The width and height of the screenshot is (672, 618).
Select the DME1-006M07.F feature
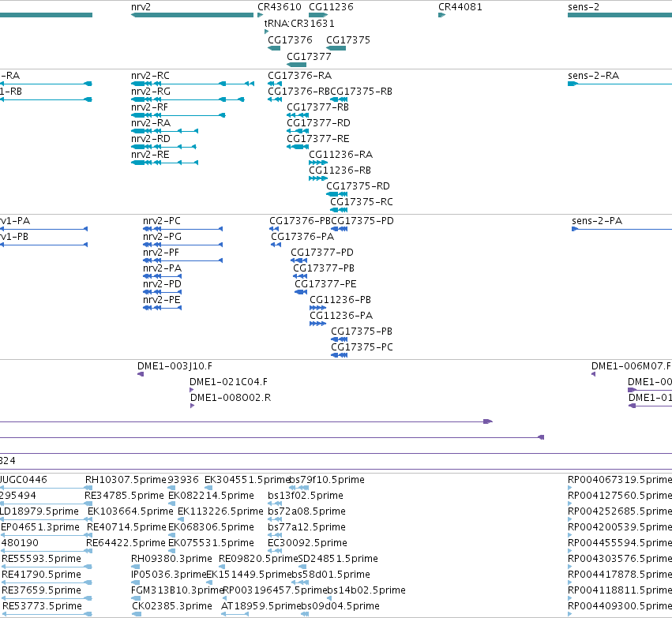tap(594, 374)
